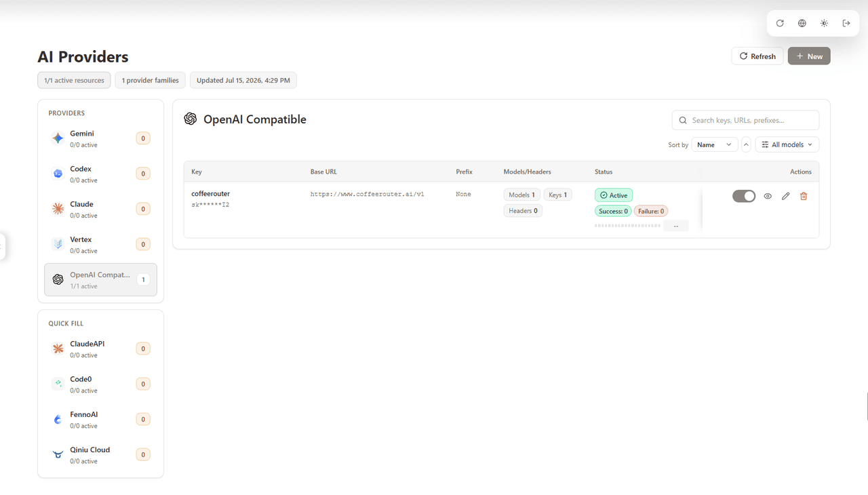Click the Actions column header
868x495 pixels.
click(801, 172)
